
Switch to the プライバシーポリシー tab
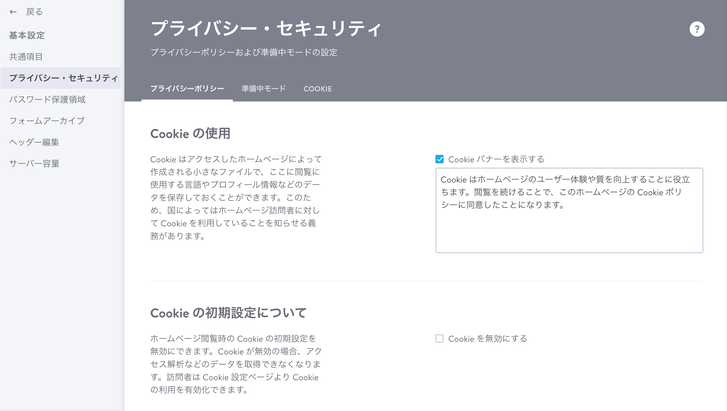tap(187, 89)
